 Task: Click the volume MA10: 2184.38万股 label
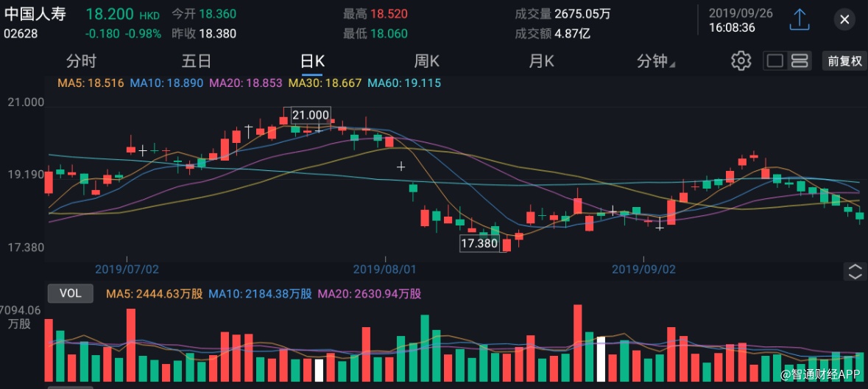tap(260, 294)
